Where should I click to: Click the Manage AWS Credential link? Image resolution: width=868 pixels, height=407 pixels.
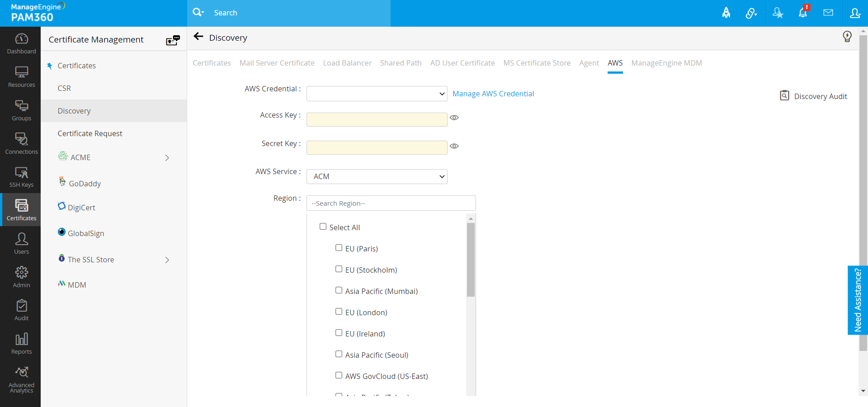coord(493,94)
